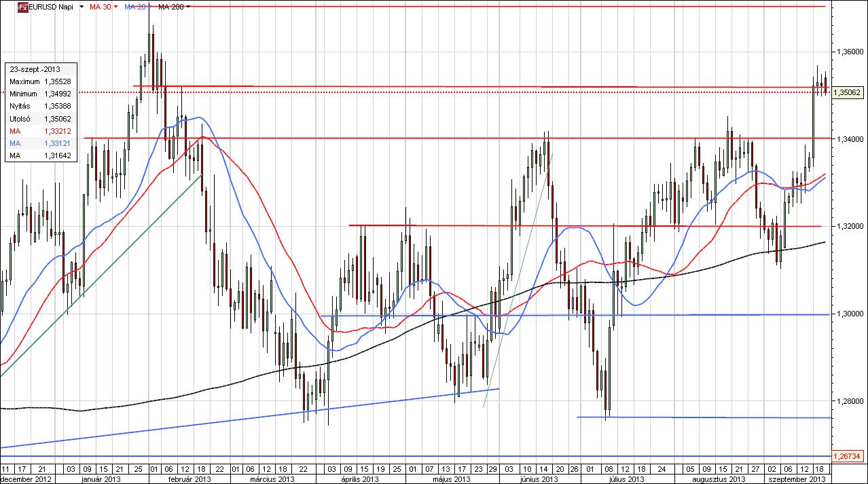Image resolution: width=868 pixels, height=484 pixels.
Task: Click the Maximum value 1,35528
Action: [x=57, y=81]
